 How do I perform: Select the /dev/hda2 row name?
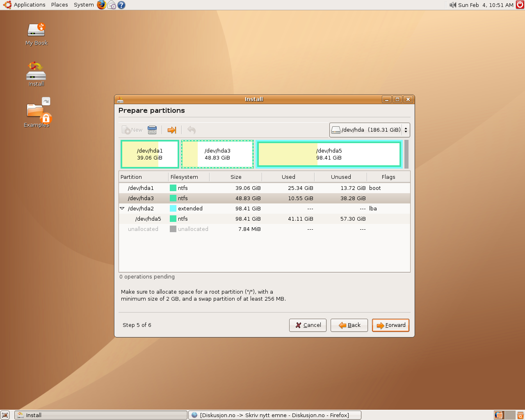point(141,209)
